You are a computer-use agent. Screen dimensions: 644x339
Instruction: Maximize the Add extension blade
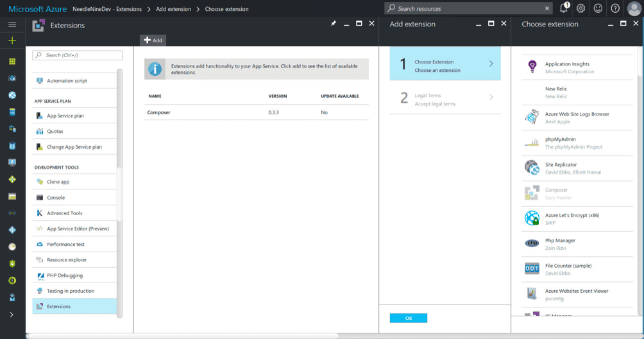click(491, 24)
